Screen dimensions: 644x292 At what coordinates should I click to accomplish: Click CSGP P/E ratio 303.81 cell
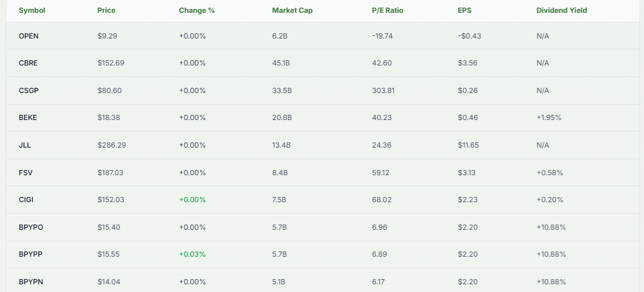click(x=383, y=90)
